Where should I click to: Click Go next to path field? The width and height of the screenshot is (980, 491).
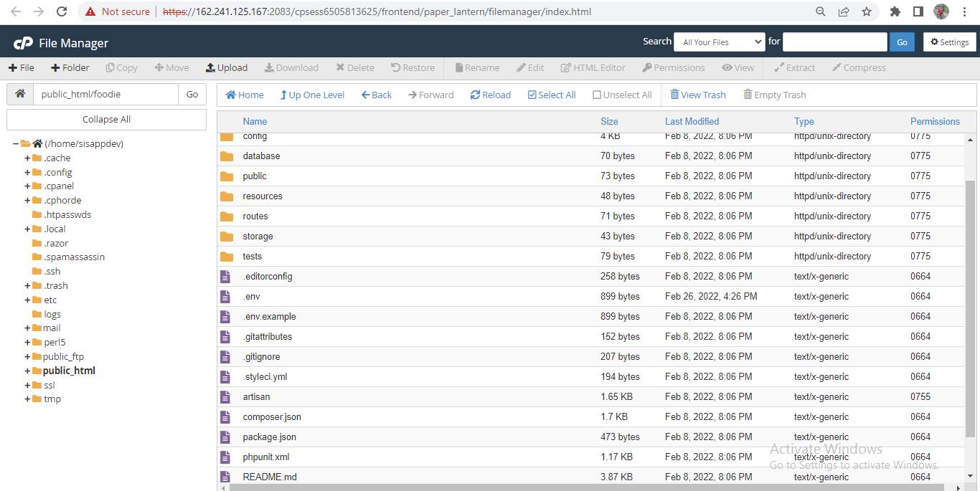point(192,94)
